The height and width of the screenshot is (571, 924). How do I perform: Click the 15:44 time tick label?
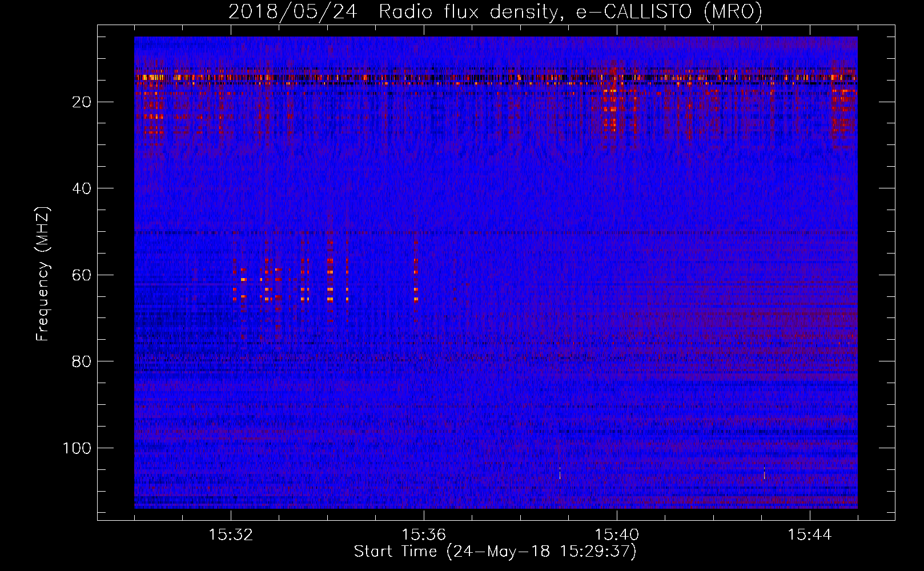point(810,535)
